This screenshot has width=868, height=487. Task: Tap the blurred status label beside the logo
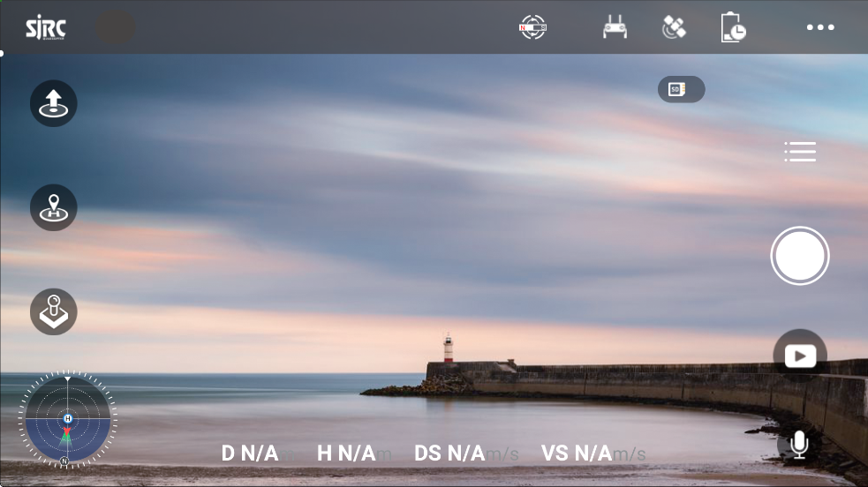coord(115,28)
